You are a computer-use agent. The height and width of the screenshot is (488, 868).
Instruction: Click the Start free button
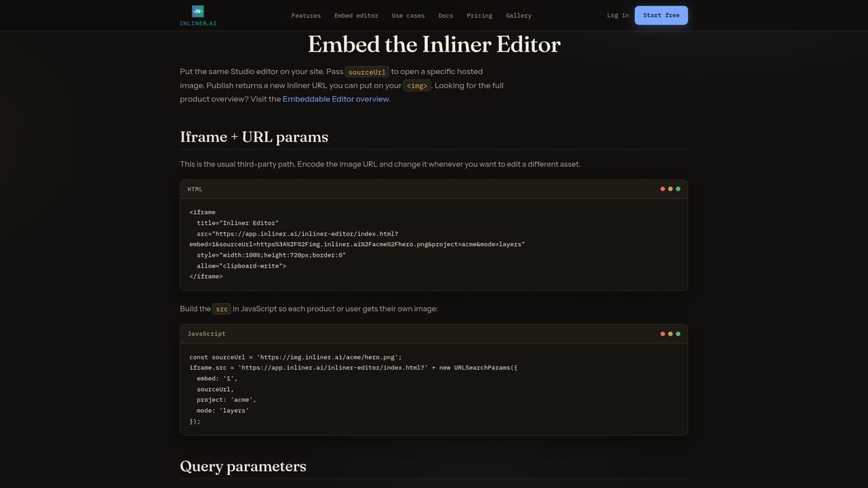click(661, 15)
